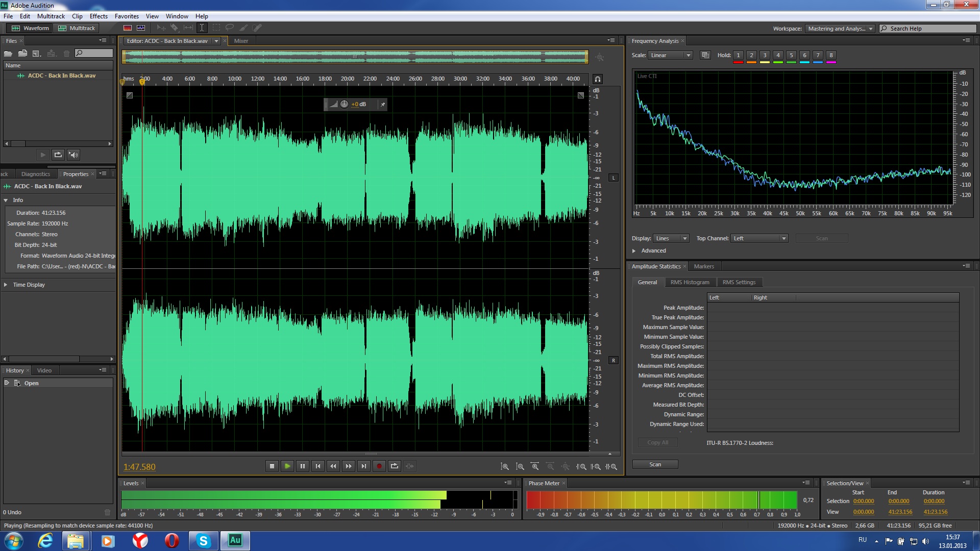Click Hold button 1
This screenshot has width=980, height=551.
pyautogui.click(x=738, y=55)
